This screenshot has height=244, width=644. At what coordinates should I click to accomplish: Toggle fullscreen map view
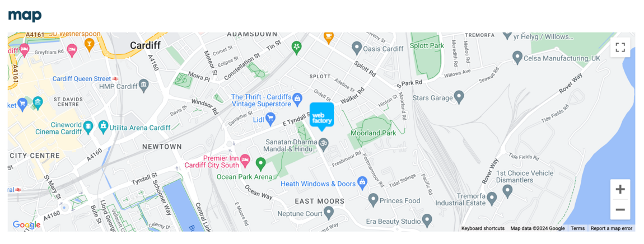point(620,47)
